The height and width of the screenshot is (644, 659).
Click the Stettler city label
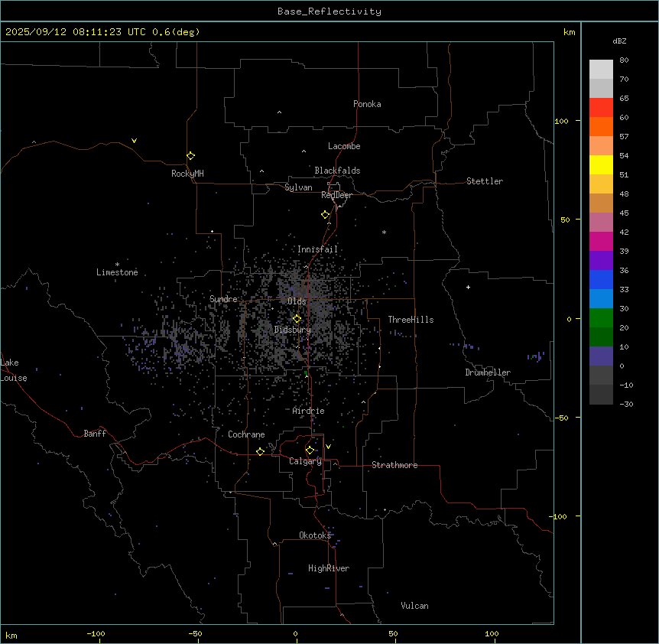tap(484, 181)
